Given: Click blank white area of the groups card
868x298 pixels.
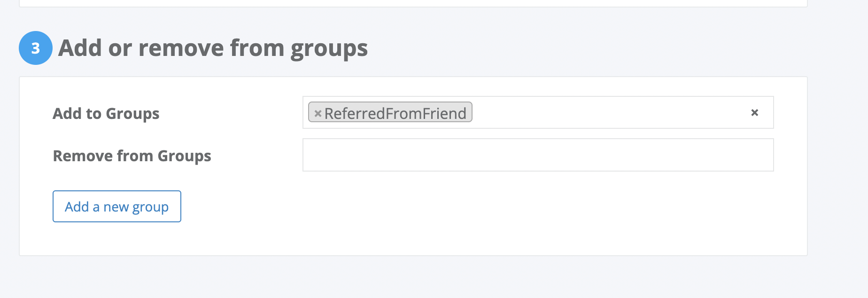Looking at the screenshot, I should point(470,216).
